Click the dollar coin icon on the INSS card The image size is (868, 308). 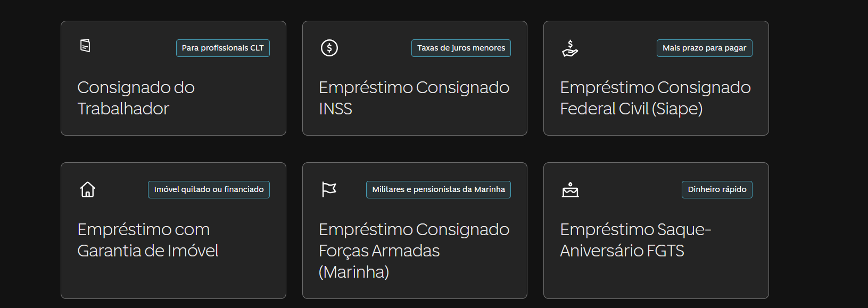[329, 48]
